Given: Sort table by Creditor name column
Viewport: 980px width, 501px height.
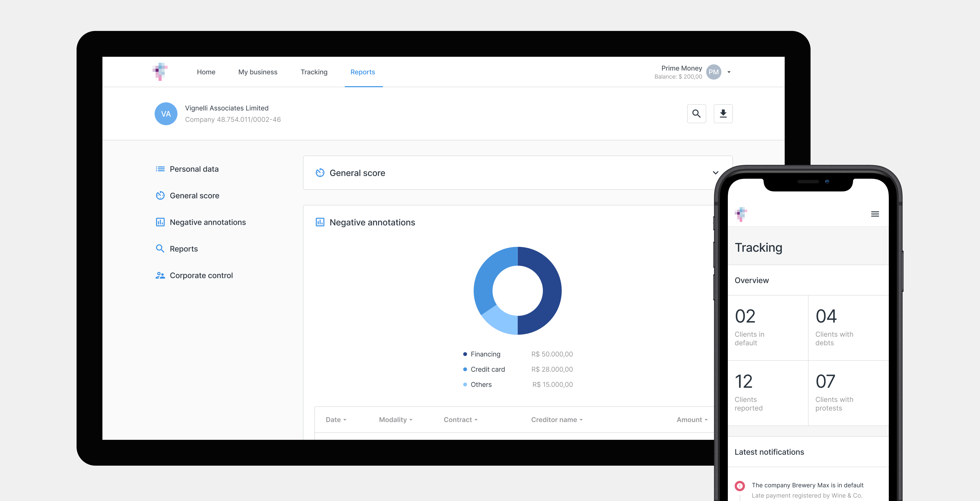Looking at the screenshot, I should tap(557, 420).
